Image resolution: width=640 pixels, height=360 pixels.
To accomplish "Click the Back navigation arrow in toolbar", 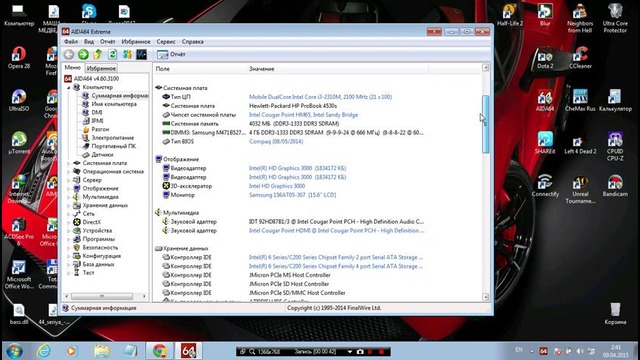I will tap(69, 54).
